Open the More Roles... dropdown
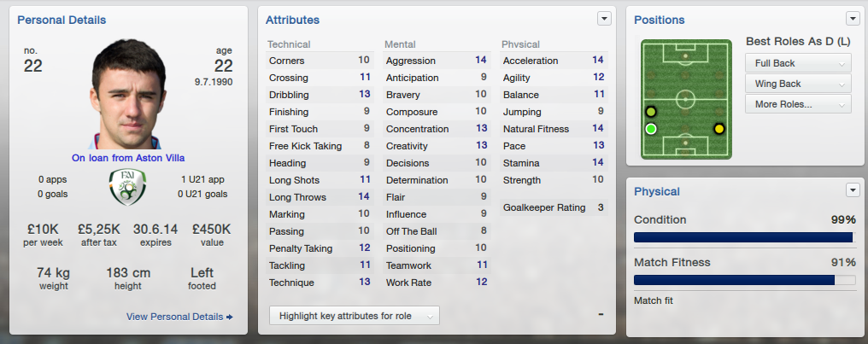 pos(798,104)
